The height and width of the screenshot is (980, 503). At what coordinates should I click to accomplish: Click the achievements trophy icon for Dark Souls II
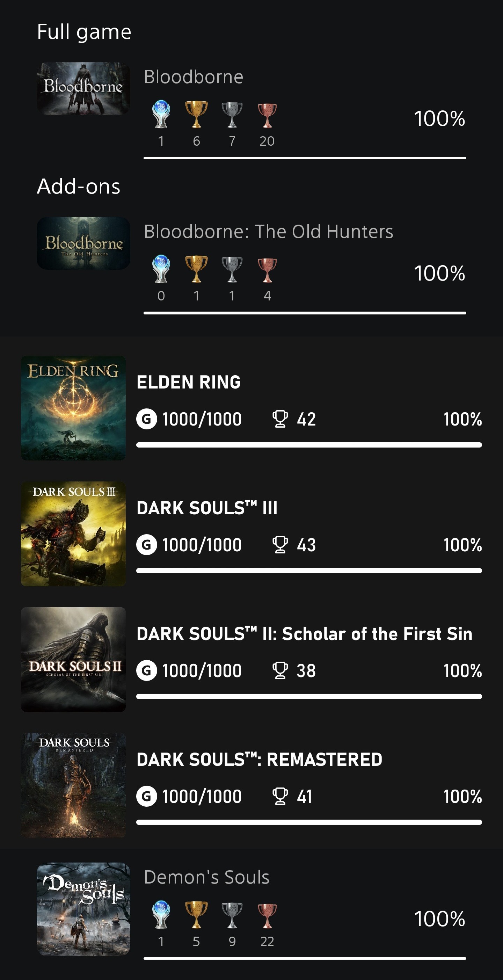(x=280, y=670)
